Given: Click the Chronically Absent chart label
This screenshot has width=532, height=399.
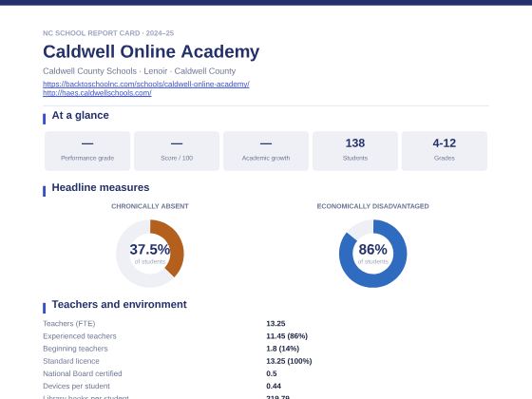Looking at the screenshot, I should click(x=150, y=206).
